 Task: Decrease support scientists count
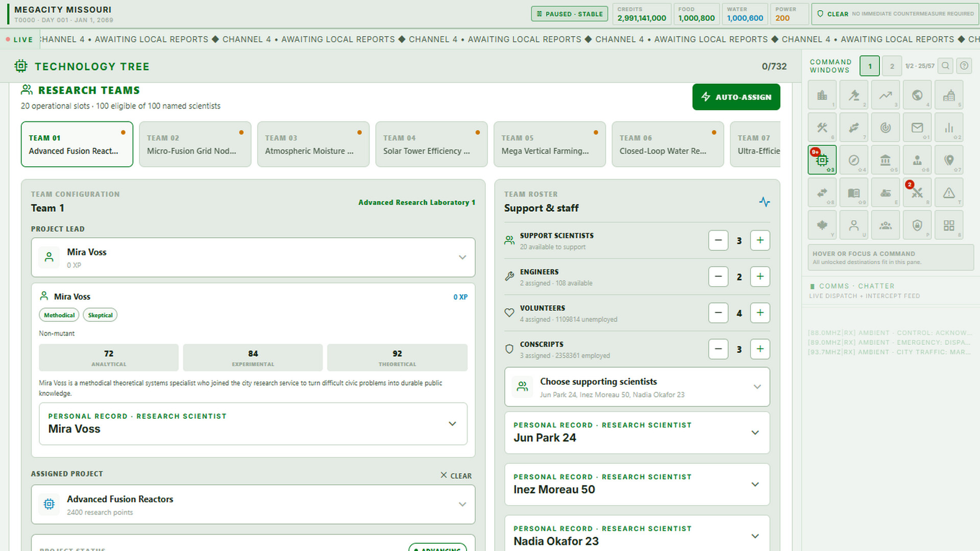(x=718, y=240)
